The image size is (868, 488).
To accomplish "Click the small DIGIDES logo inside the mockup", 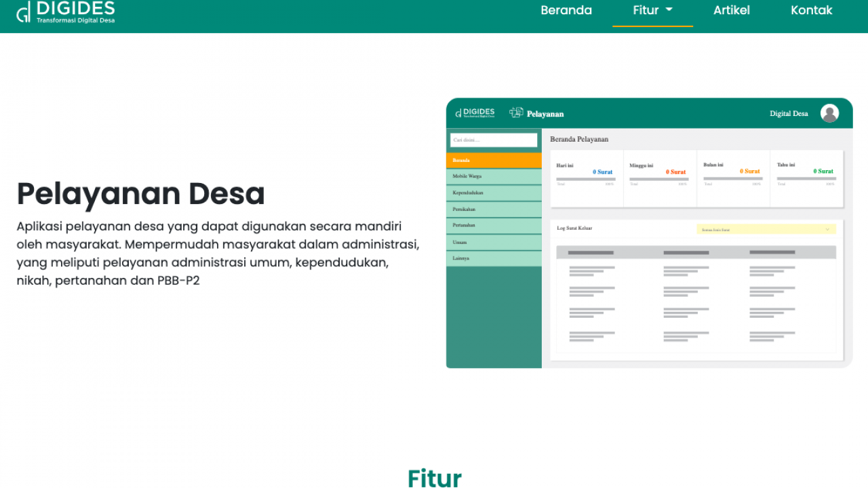I will pos(475,113).
